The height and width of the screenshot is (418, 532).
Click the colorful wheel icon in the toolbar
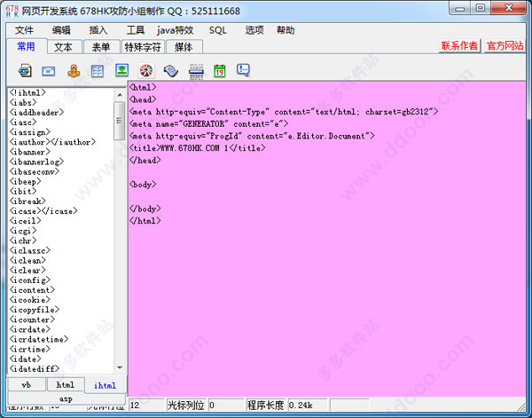tap(146, 71)
